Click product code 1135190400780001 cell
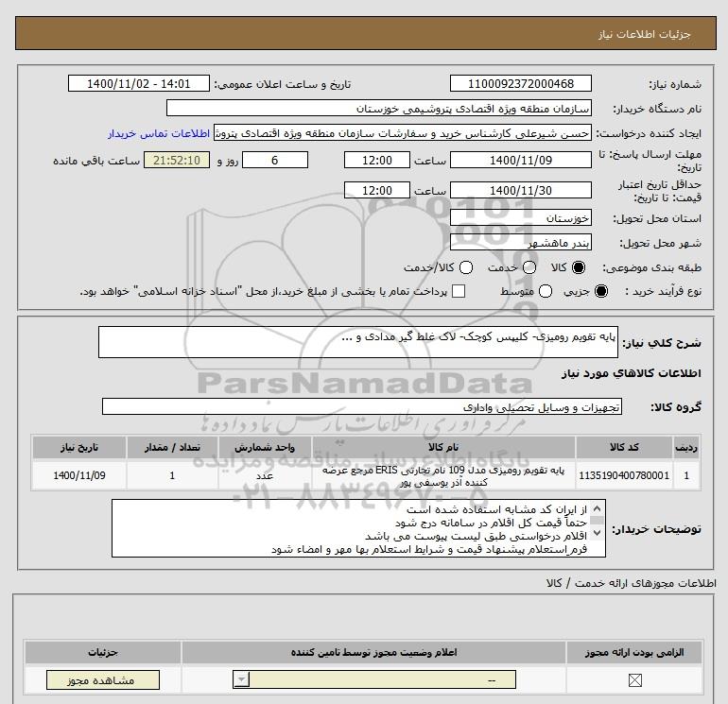Screen dimensions: 728x704 (624, 475)
